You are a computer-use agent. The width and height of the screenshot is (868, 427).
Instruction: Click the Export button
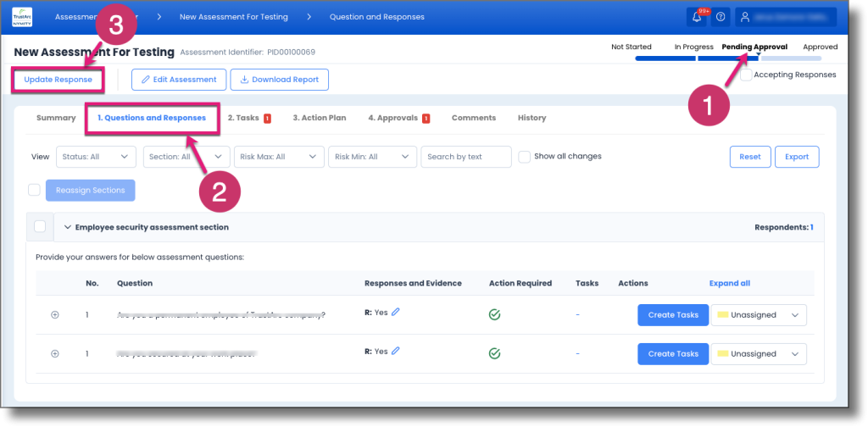(797, 157)
